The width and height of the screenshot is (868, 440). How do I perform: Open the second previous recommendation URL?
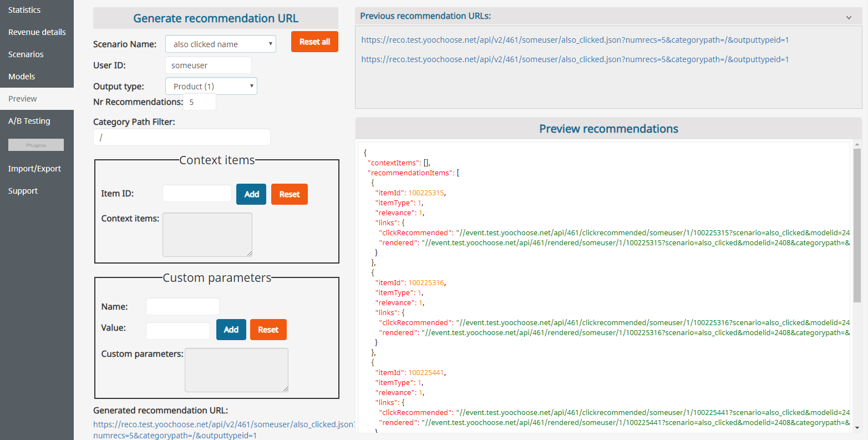point(575,59)
